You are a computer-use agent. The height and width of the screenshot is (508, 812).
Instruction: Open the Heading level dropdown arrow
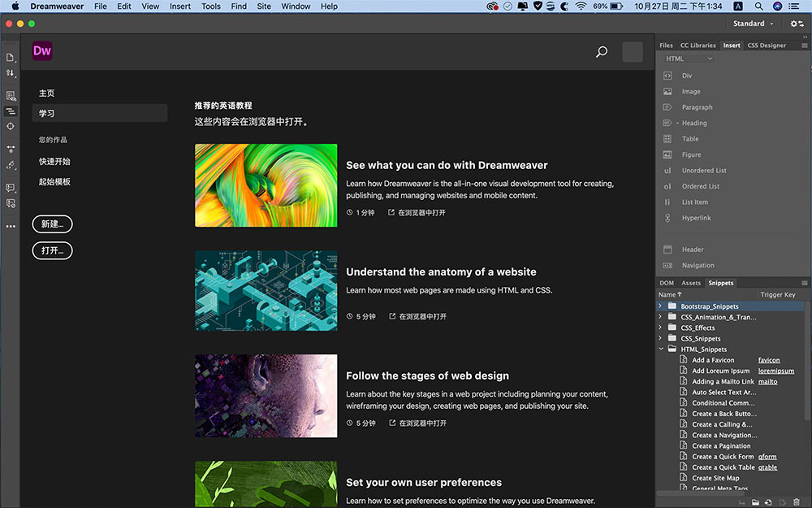click(677, 124)
